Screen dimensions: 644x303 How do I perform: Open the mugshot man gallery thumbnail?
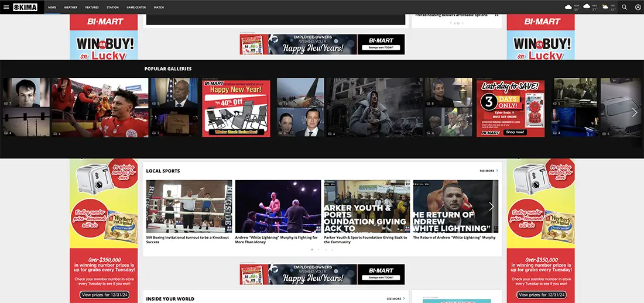26,92
